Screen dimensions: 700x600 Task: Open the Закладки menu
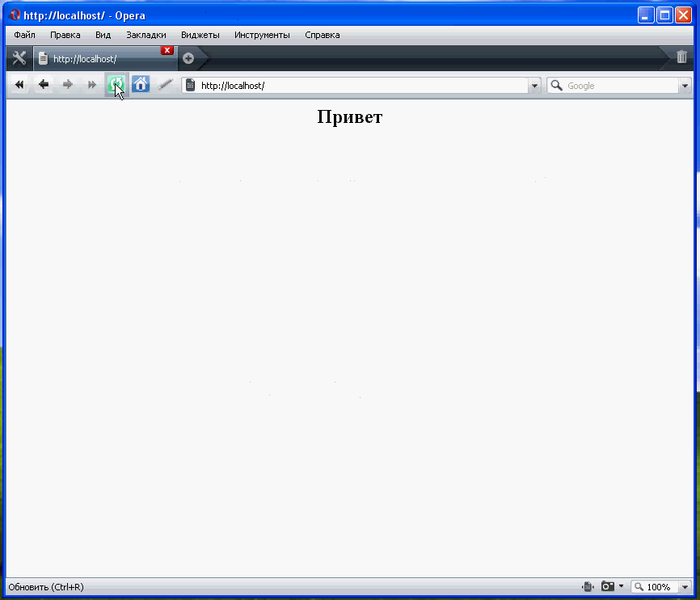[146, 35]
